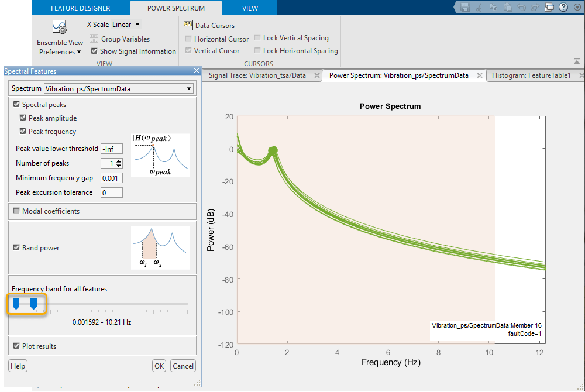Click the Help button in dialog
Screen dimensions: 585x392
click(x=18, y=366)
